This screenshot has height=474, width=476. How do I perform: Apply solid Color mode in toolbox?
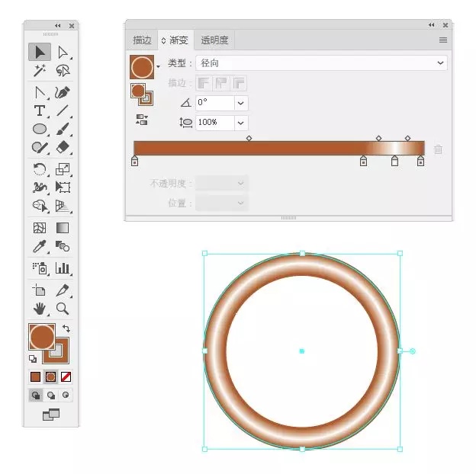coord(36,377)
